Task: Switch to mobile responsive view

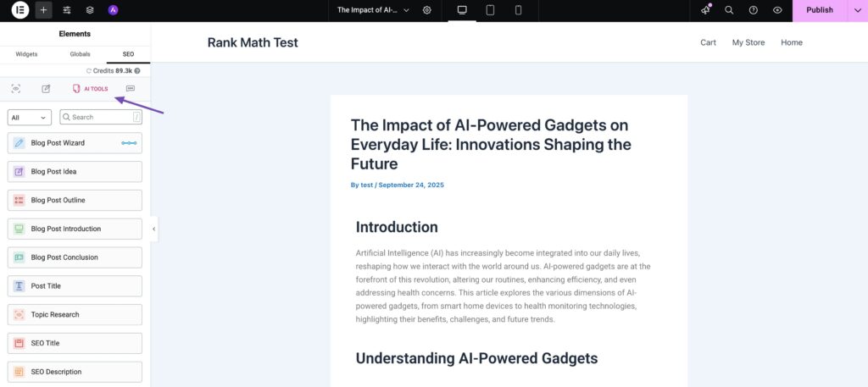Action: (518, 10)
